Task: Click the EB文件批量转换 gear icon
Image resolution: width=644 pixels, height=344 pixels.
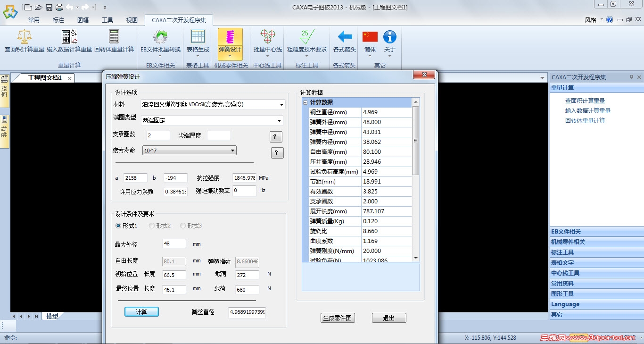Action: [160, 37]
